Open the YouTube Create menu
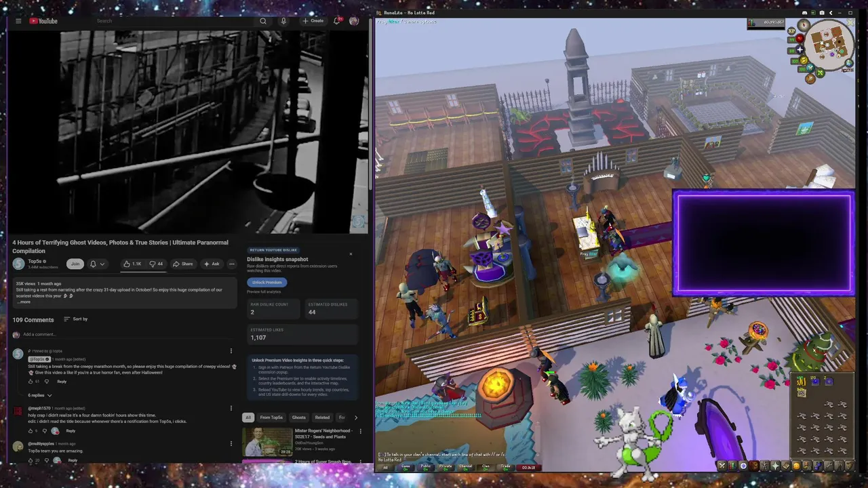The height and width of the screenshot is (488, 868). coord(313,21)
